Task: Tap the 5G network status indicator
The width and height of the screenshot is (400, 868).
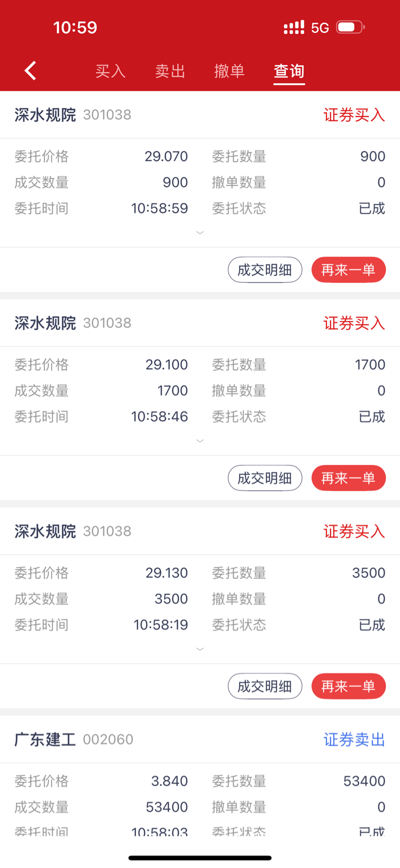Action: [x=320, y=28]
